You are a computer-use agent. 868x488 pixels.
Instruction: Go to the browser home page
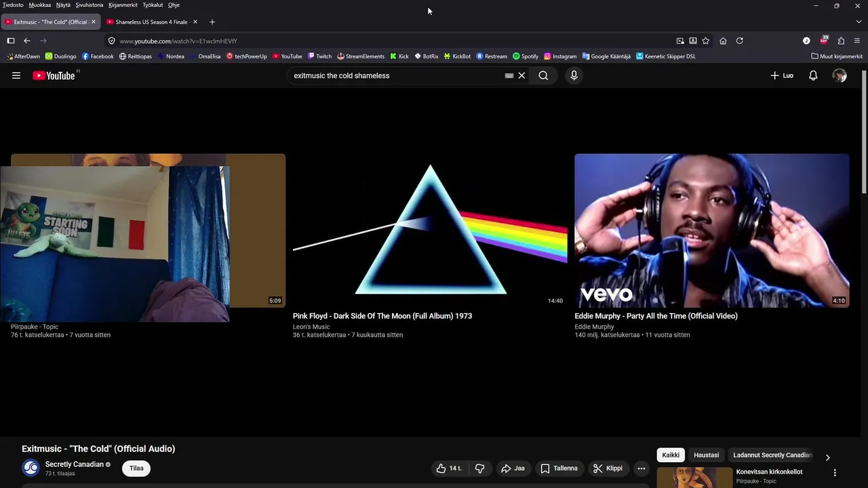click(723, 41)
